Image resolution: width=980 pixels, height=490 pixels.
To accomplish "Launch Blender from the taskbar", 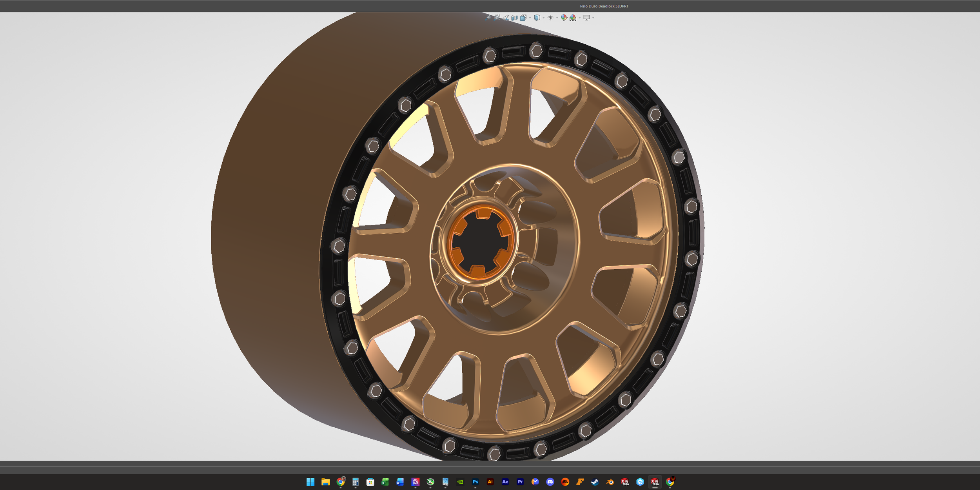I will click(x=610, y=482).
